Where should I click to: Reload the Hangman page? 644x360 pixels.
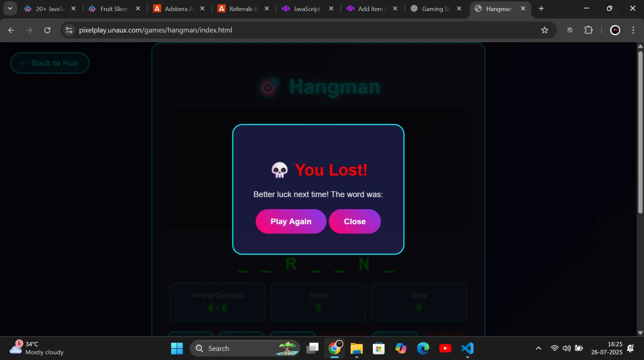pyautogui.click(x=47, y=30)
